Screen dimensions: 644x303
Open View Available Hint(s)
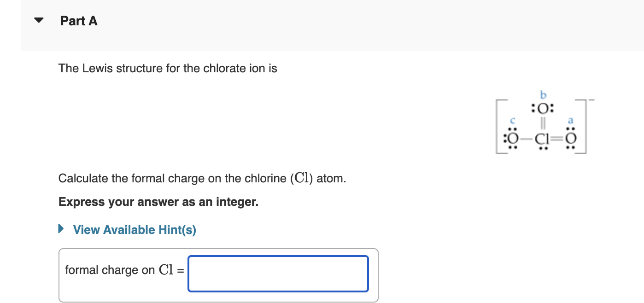coord(134,229)
